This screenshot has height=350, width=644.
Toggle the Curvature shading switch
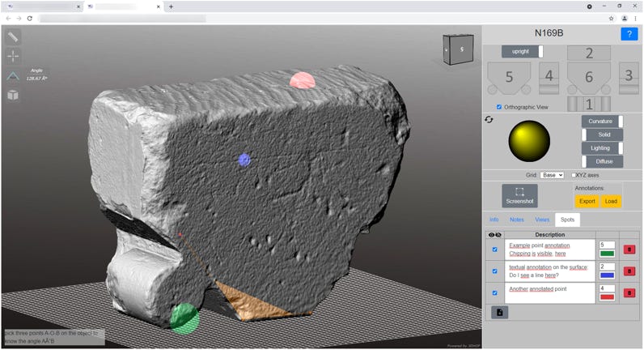[x=601, y=121]
